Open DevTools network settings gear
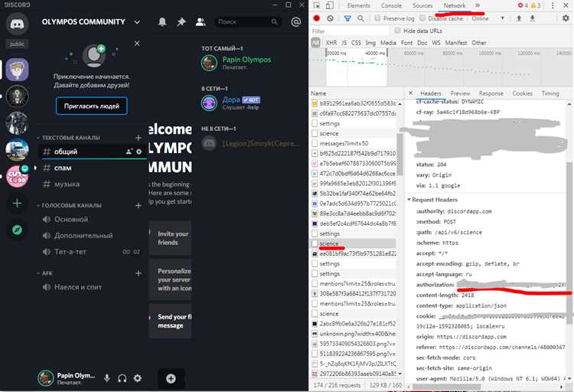This screenshot has width=574, height=392. click(566, 18)
